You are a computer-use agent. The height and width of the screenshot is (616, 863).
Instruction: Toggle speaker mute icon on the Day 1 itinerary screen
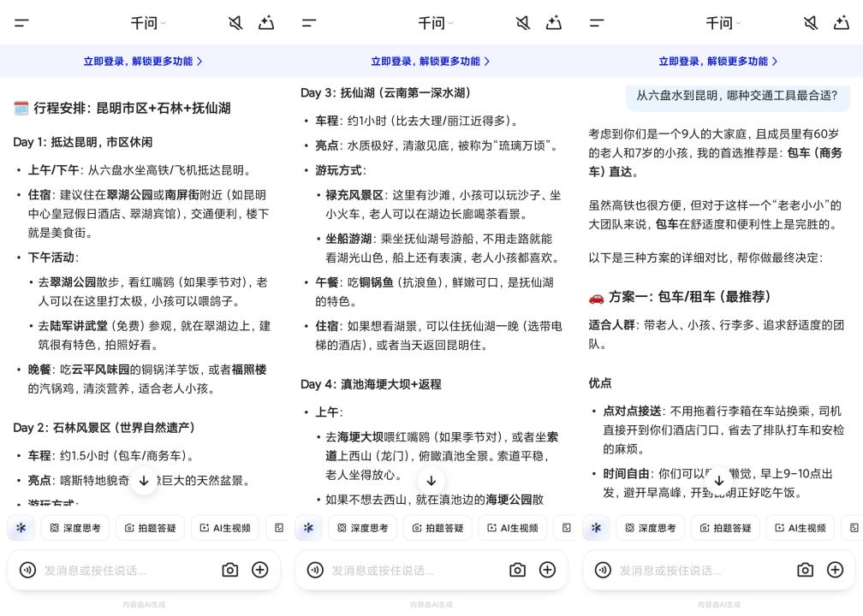pyautogui.click(x=235, y=23)
